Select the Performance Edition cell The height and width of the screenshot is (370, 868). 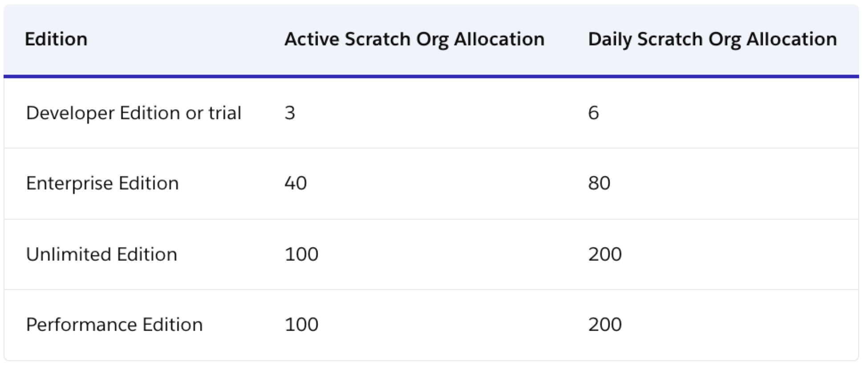114,325
